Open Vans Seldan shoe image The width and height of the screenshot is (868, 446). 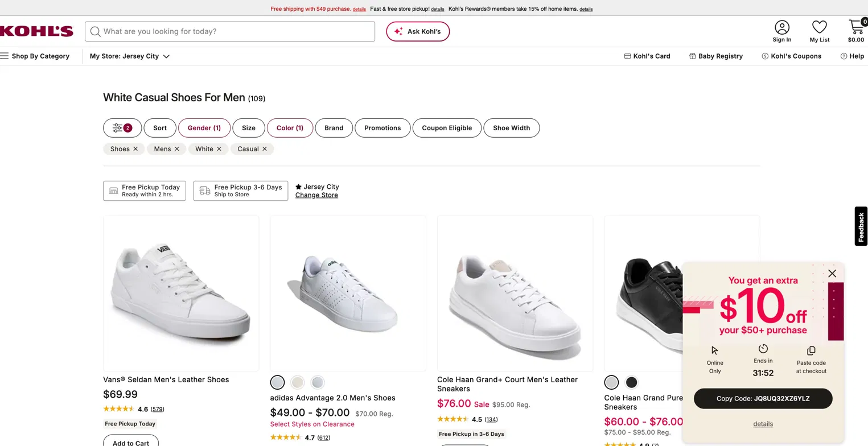tap(181, 293)
